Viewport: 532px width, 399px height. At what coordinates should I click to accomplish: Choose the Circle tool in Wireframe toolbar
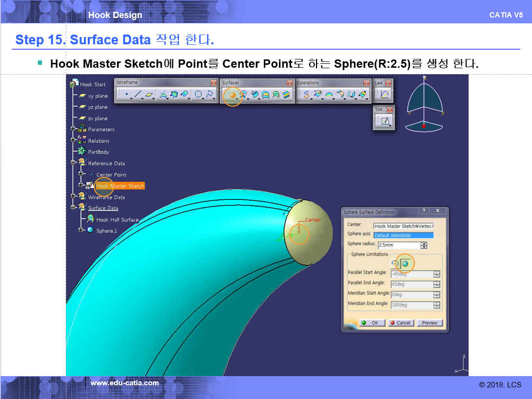pos(199,95)
